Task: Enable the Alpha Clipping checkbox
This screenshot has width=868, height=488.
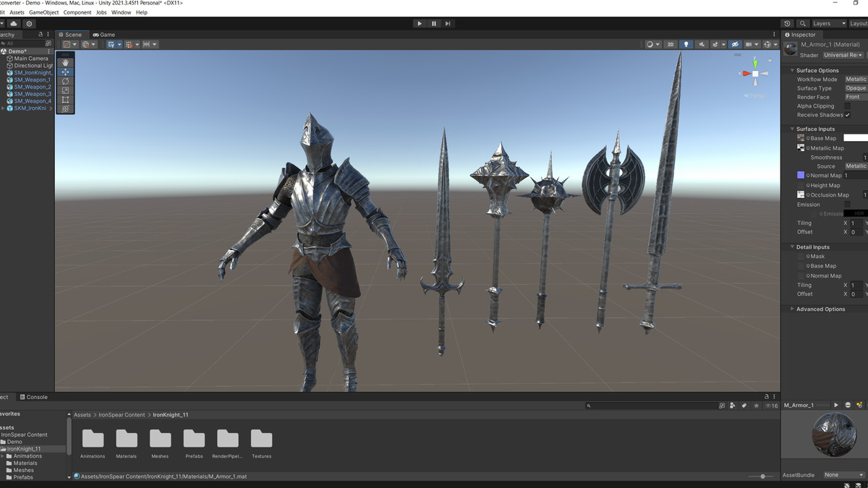Action: tap(847, 106)
